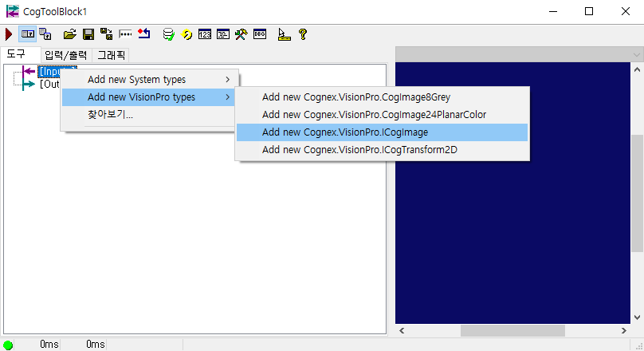Screen dimensions: 644x351
Task: Open help via yellow question mark
Action: (303, 34)
